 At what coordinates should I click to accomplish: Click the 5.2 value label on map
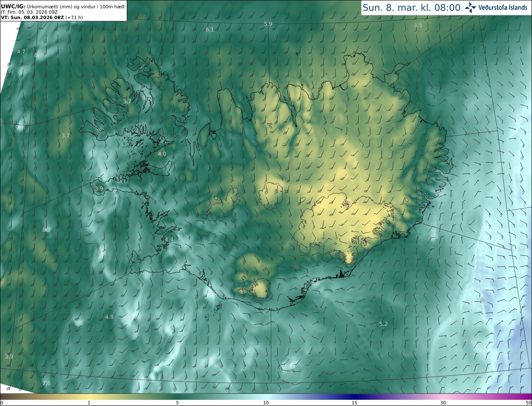click(x=384, y=324)
